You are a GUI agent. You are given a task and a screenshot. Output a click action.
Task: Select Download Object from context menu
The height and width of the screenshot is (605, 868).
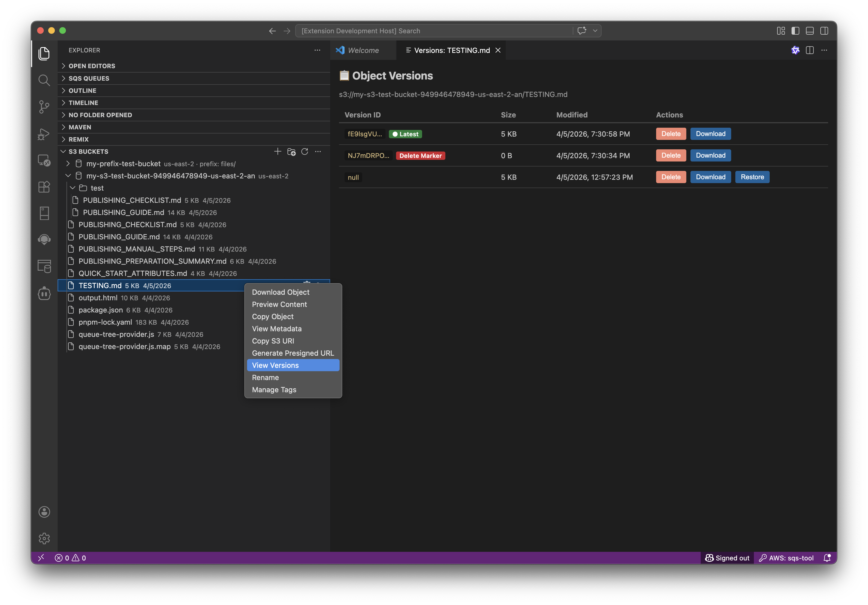click(x=293, y=292)
